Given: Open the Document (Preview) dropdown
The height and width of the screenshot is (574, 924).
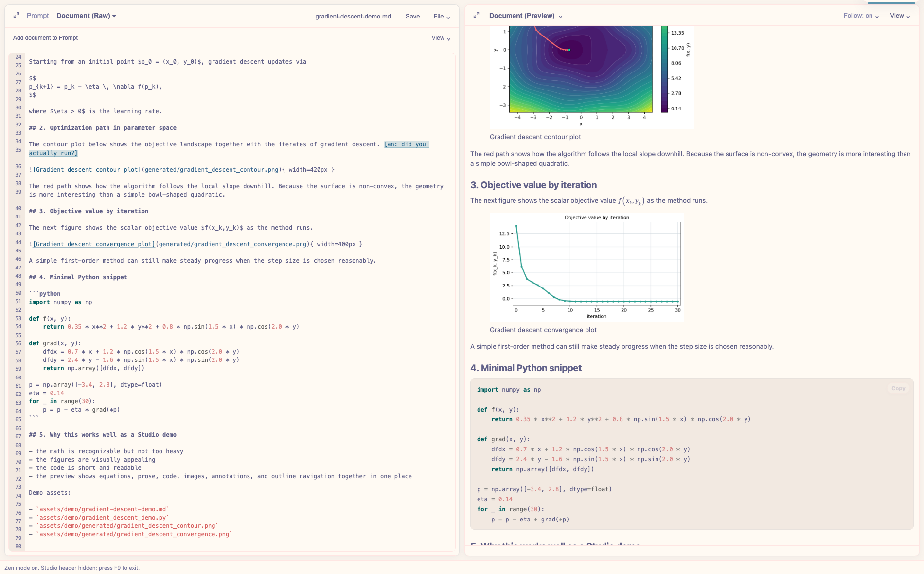Looking at the screenshot, I should click(x=526, y=16).
